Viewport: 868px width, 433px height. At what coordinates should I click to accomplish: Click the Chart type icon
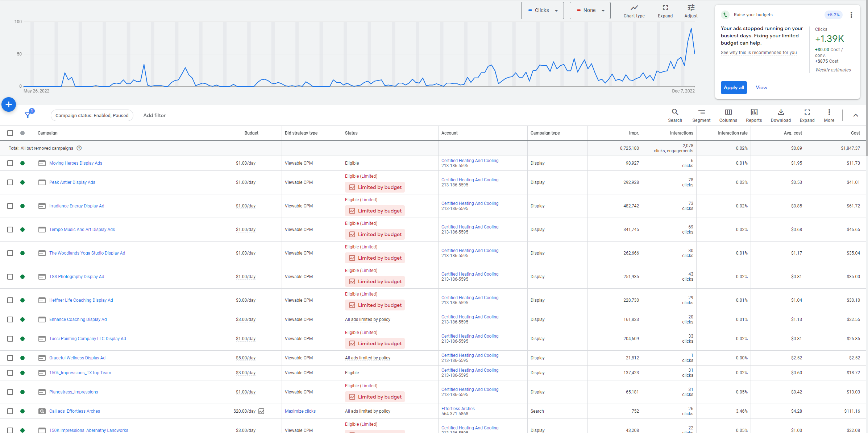634,8
